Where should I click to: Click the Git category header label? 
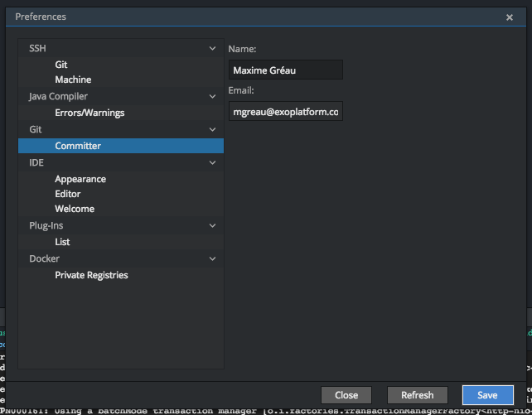tap(36, 129)
